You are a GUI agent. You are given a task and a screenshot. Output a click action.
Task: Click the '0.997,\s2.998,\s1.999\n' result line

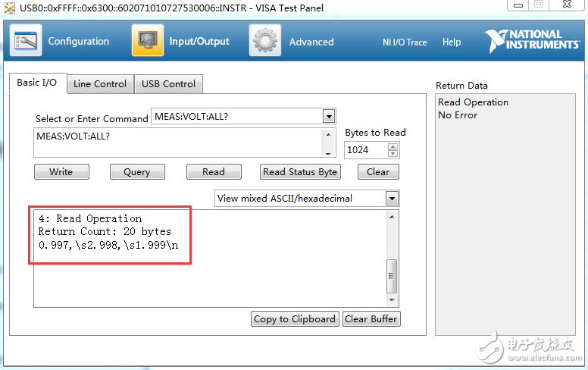108,245
